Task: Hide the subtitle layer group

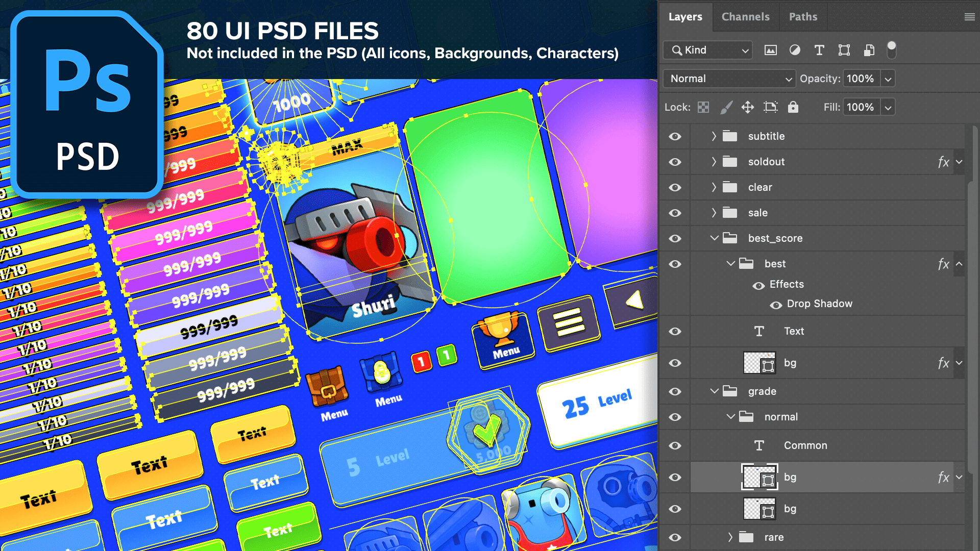Action: (x=675, y=137)
